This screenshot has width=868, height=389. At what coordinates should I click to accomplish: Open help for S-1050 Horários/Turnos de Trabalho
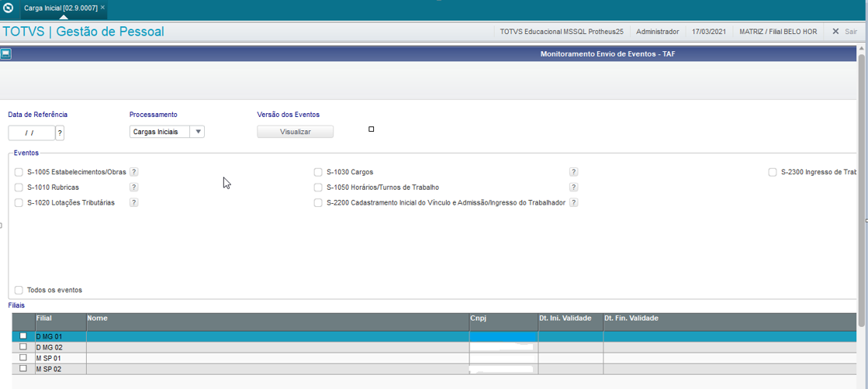[574, 187]
